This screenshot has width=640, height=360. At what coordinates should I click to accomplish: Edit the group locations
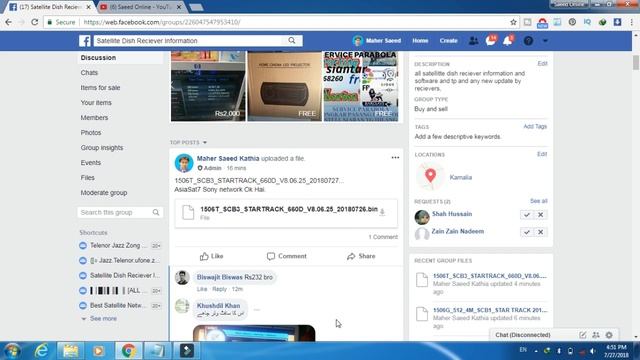(542, 154)
